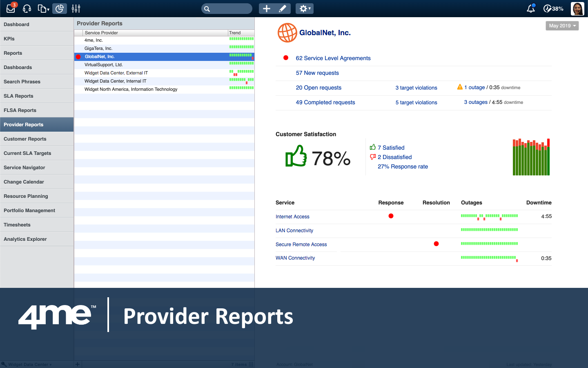This screenshot has width=588, height=368.
Task: Select KPIs in the sidebar
Action: (37, 39)
